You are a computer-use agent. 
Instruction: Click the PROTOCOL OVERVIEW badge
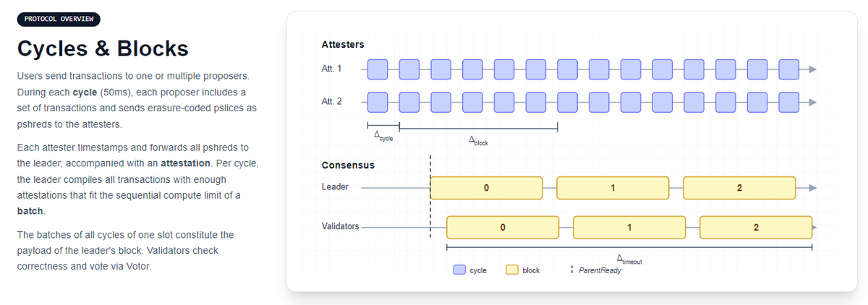click(59, 20)
